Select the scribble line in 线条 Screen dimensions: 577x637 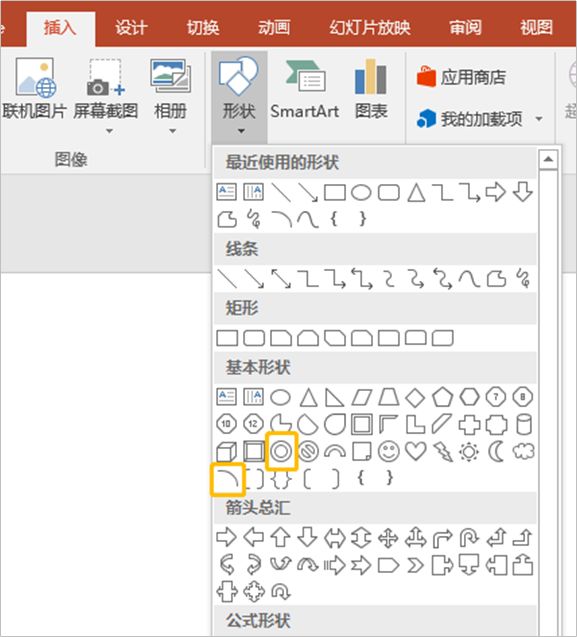[524, 279]
